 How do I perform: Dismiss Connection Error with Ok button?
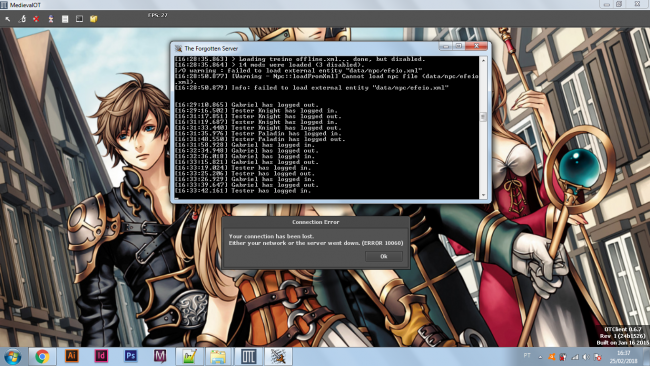click(383, 257)
